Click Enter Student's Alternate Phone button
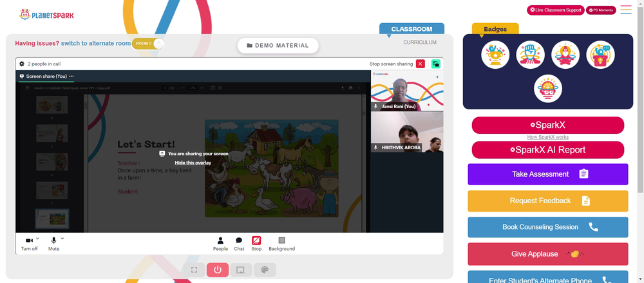Viewport: 644px width, 283px height. (548, 277)
